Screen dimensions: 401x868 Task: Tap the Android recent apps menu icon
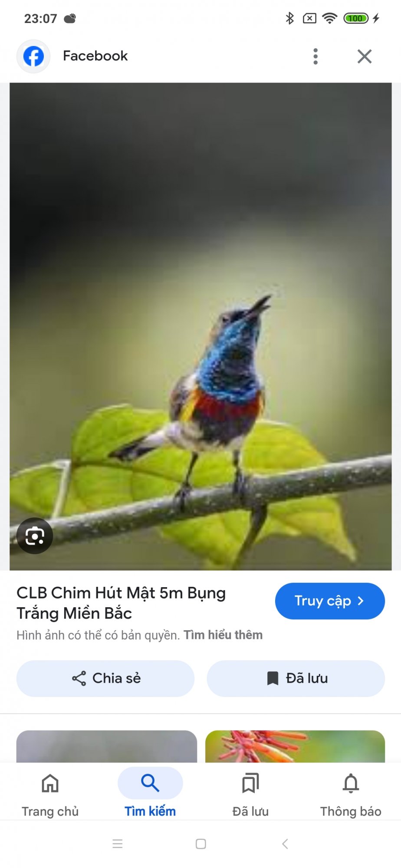point(118,844)
